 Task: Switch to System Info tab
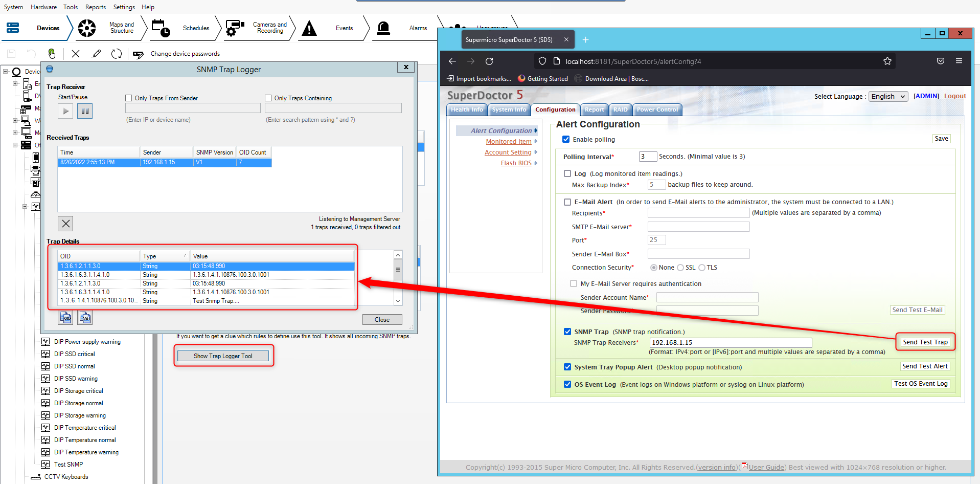click(509, 109)
